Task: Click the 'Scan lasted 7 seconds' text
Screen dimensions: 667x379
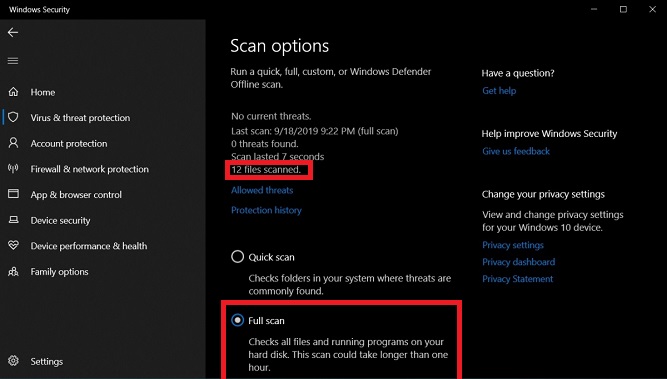Action: coord(278,157)
